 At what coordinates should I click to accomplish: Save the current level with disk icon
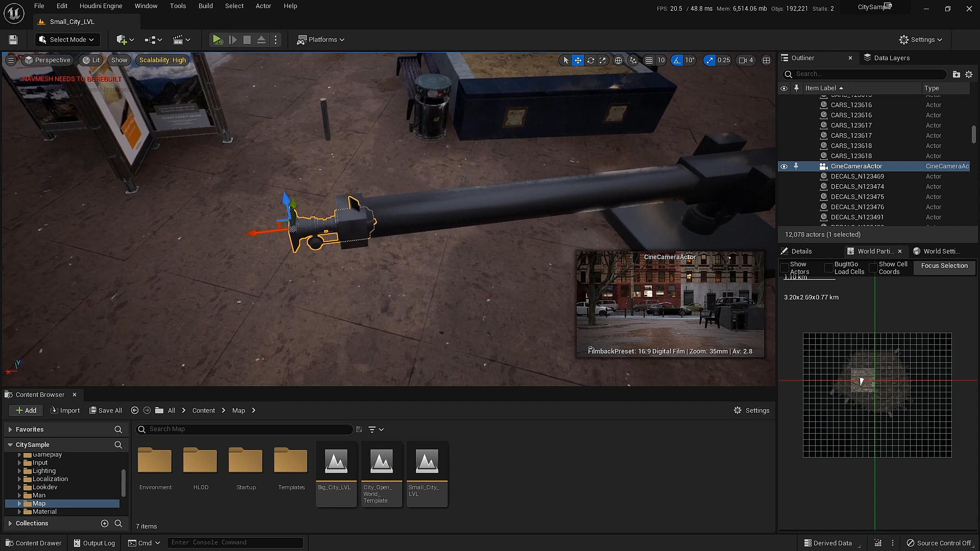(x=13, y=40)
